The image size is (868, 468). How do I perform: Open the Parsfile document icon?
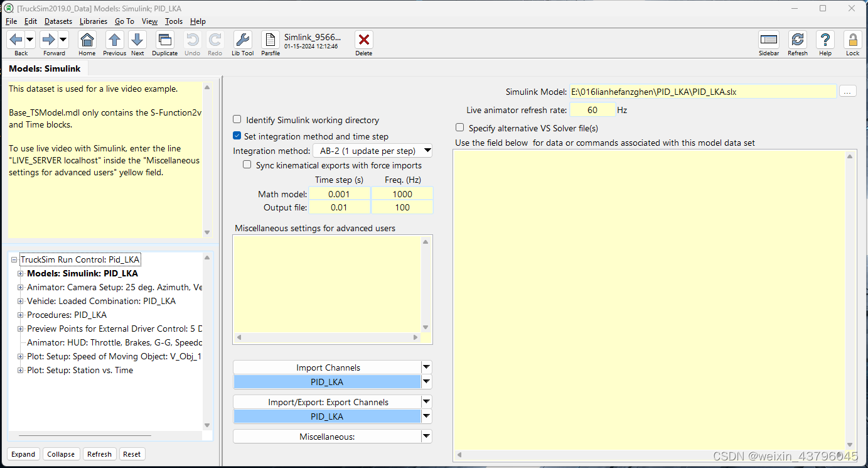click(271, 40)
